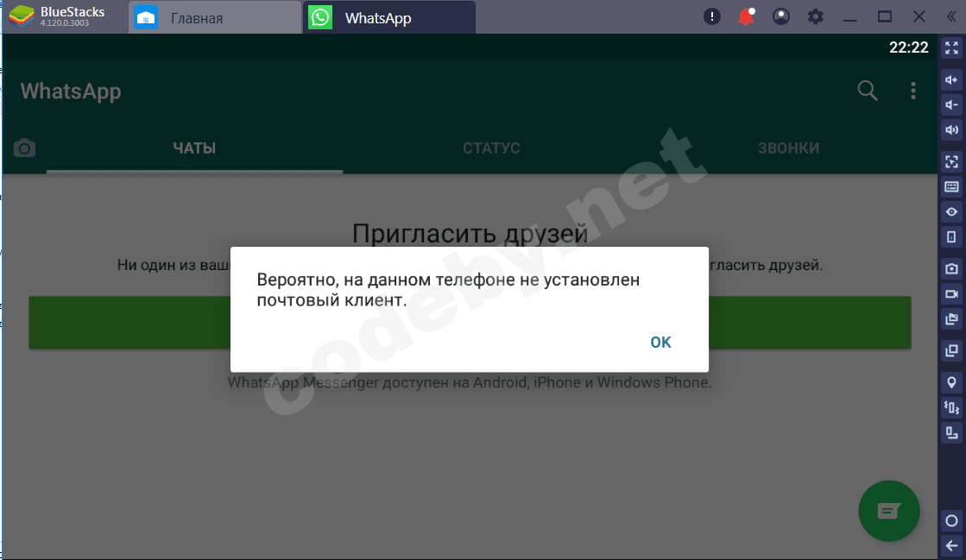Click the WhatsApp Messenger availability text
Screen dimensions: 966x560
470,382
